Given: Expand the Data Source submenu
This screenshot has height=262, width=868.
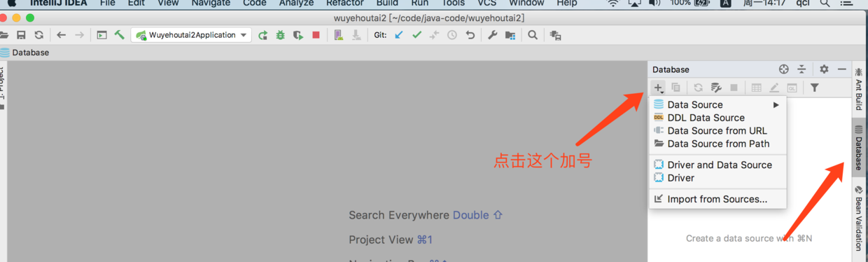Looking at the screenshot, I should [x=717, y=104].
